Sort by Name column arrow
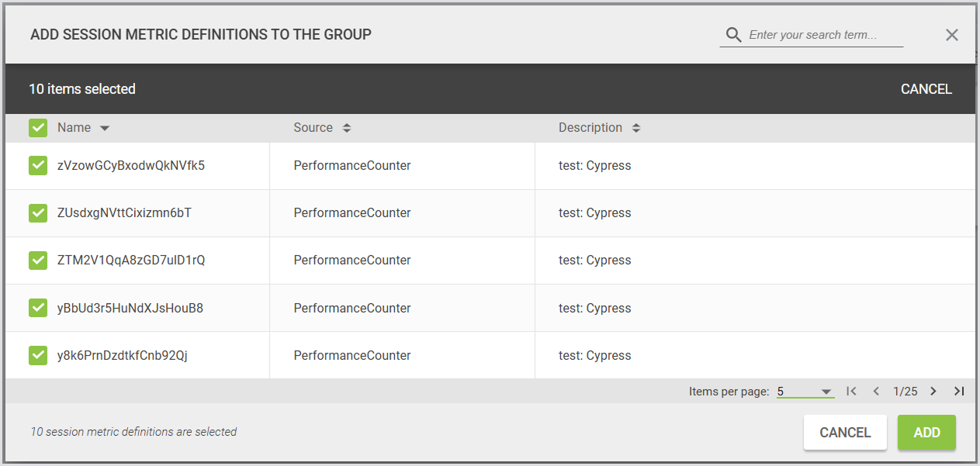The width and height of the screenshot is (980, 466). [x=105, y=128]
